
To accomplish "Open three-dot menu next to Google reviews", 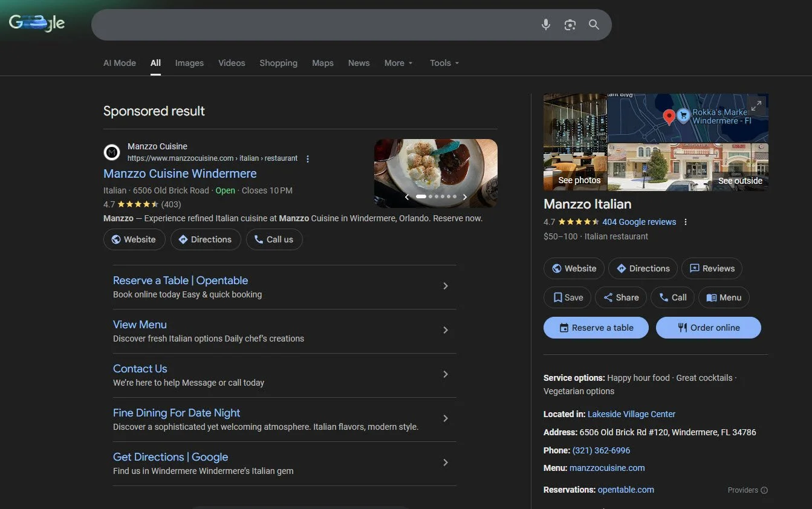I will point(686,222).
